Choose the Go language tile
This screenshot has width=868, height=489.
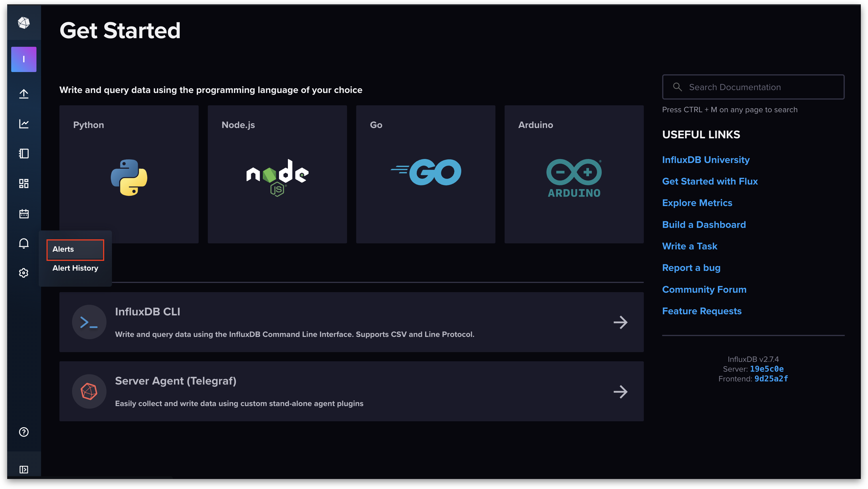tap(426, 174)
